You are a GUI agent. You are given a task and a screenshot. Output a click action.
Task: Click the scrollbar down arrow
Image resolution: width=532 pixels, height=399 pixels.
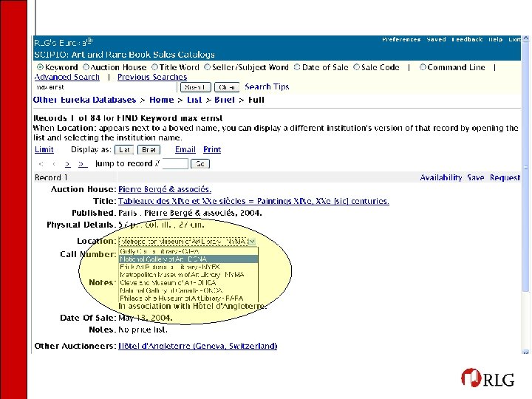[525, 352]
